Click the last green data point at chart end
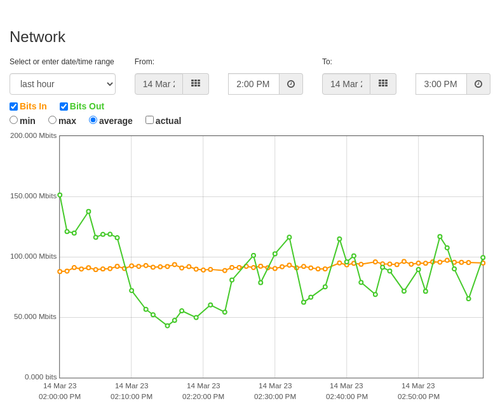The width and height of the screenshot is (500, 403). (x=483, y=257)
